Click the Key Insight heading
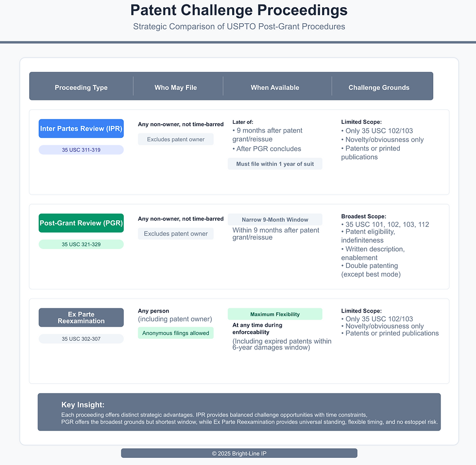The height and width of the screenshot is (465, 476). (x=83, y=405)
